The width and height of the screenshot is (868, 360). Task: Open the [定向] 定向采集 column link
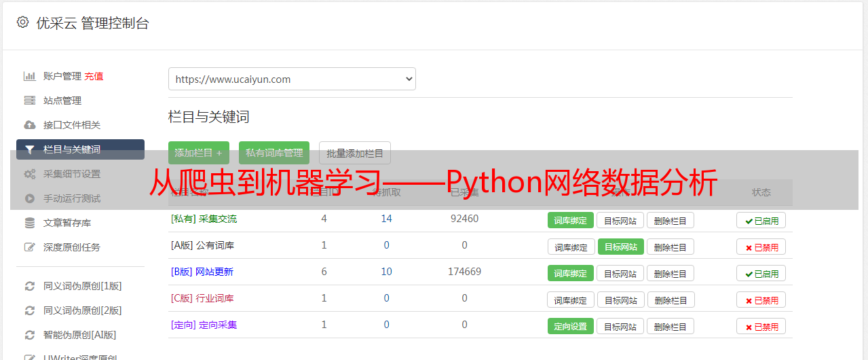204,325
